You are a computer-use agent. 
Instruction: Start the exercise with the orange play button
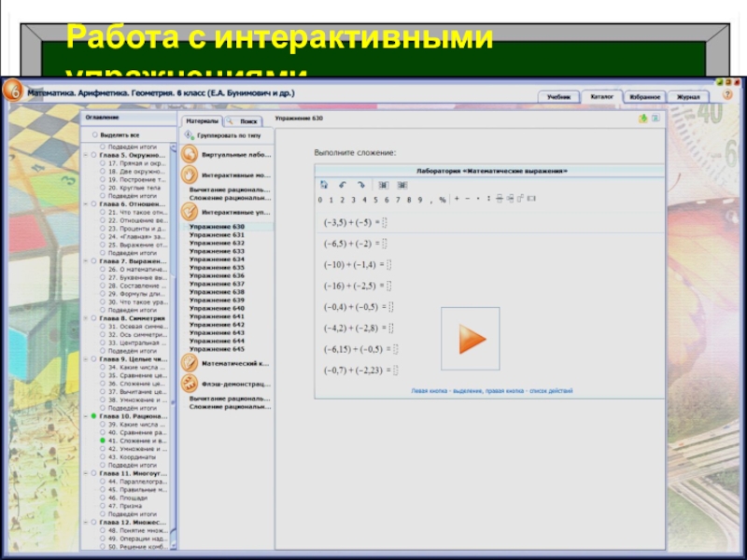pos(471,339)
